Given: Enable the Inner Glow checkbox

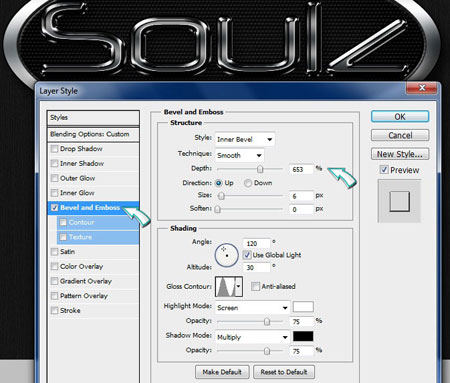Looking at the screenshot, I should (54, 193).
